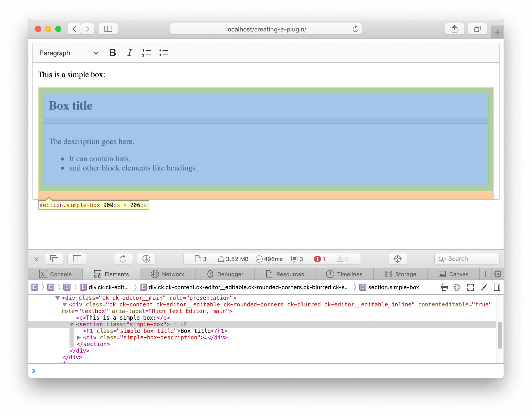Viewport: 532px width, 416px height.
Task: Toggle bold formatting in the editor toolbar
Action: pyautogui.click(x=113, y=53)
